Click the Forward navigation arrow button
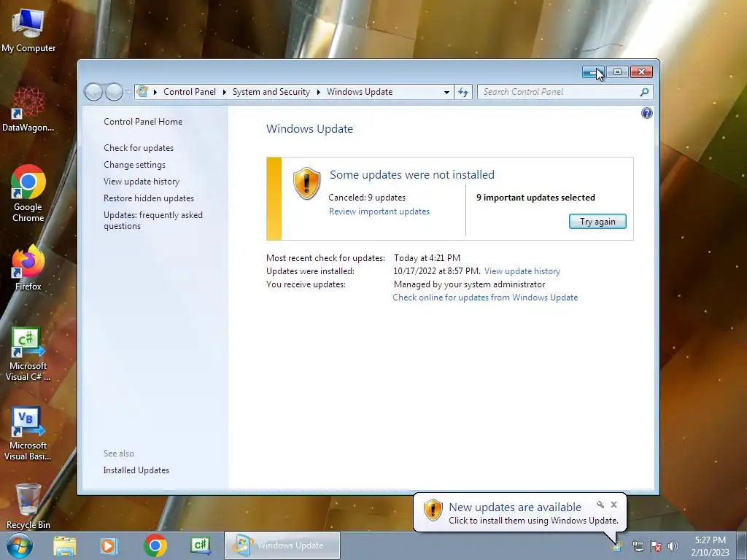This screenshot has width=747, height=560. [114, 92]
